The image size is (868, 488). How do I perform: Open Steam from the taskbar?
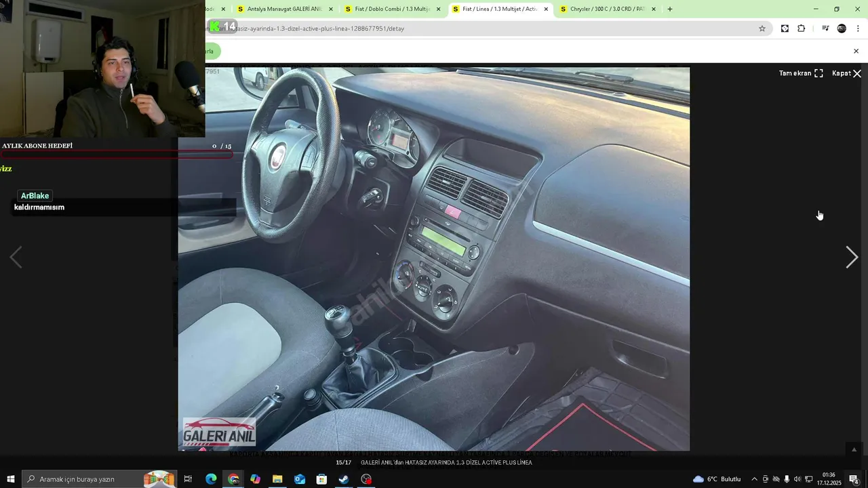[344, 479]
